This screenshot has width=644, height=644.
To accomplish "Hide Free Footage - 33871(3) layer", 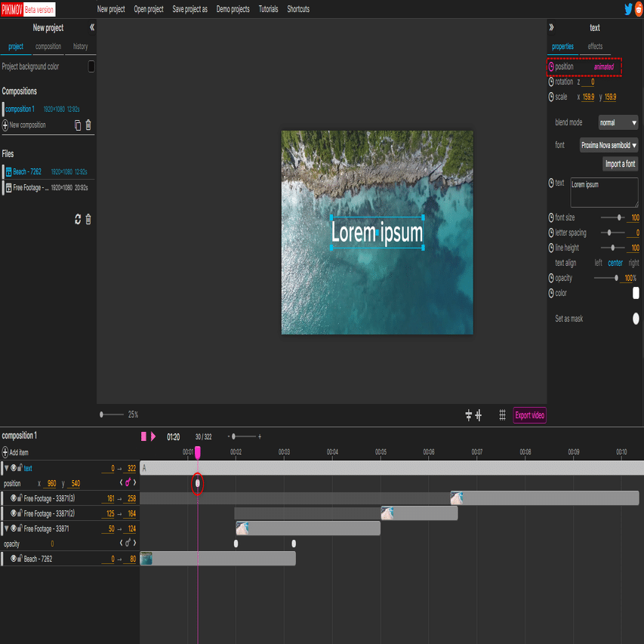I will click(14, 498).
